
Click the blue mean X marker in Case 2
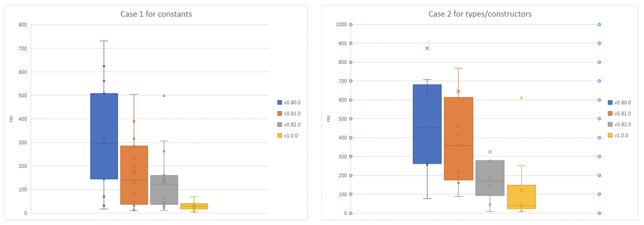pos(427,48)
